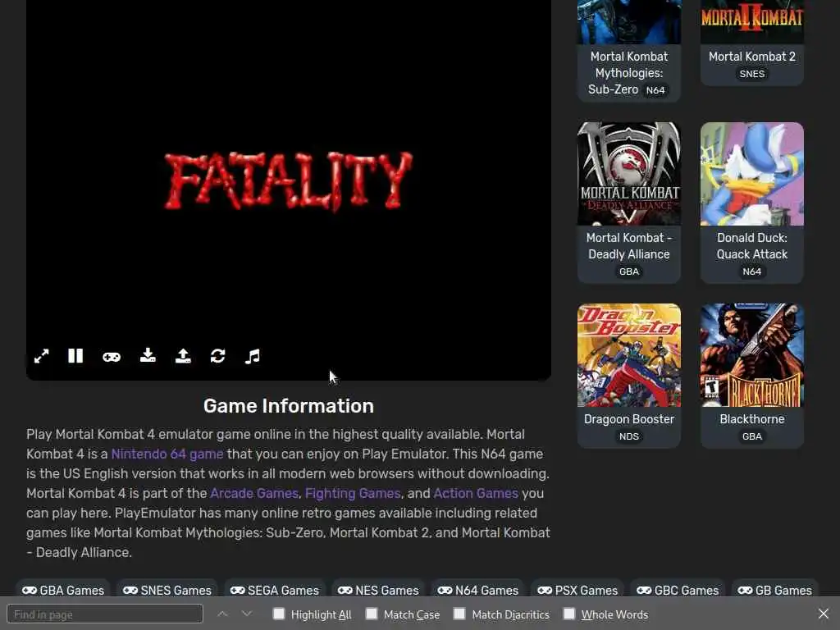Open the GB Games category
Viewport: 840px width, 630px height.
(x=774, y=591)
